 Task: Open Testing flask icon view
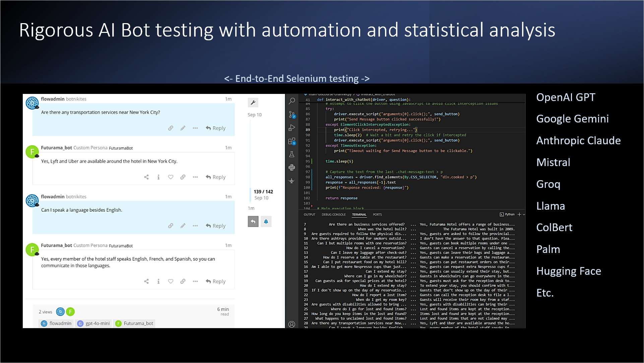292,154
